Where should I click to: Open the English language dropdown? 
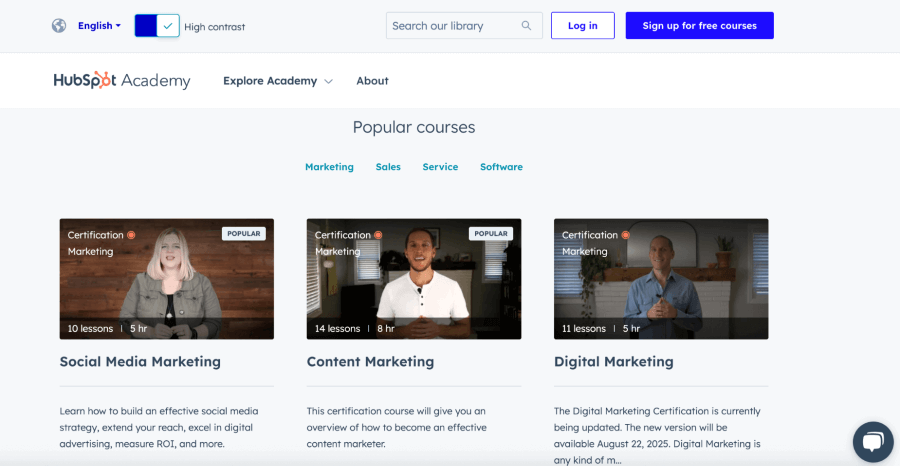pos(99,26)
